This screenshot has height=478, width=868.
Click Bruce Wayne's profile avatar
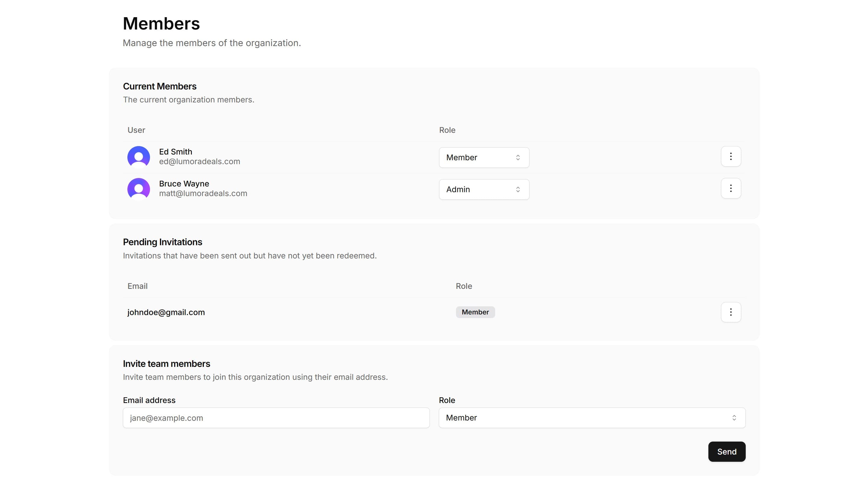coord(139,189)
